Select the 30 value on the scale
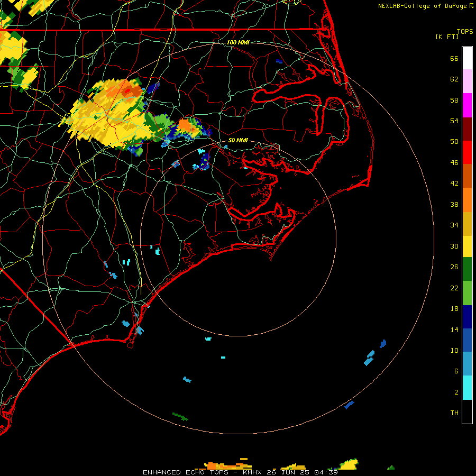This screenshot has height=476, width=476. click(454, 246)
